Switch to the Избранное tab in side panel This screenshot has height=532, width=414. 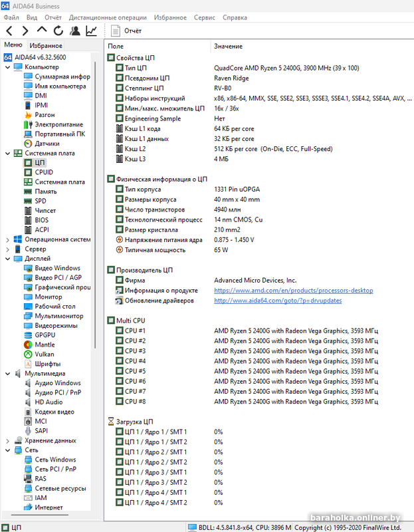(46, 45)
